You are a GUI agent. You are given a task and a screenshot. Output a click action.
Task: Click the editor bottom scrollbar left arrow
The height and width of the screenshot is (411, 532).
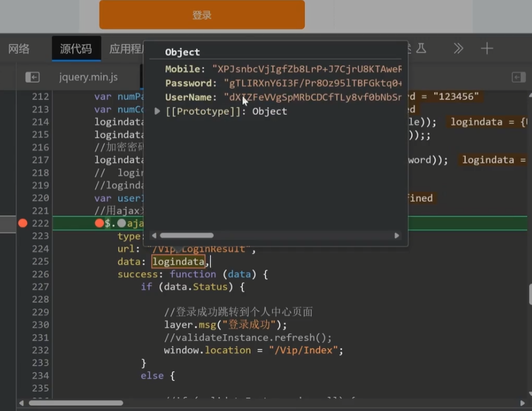tap(21, 403)
